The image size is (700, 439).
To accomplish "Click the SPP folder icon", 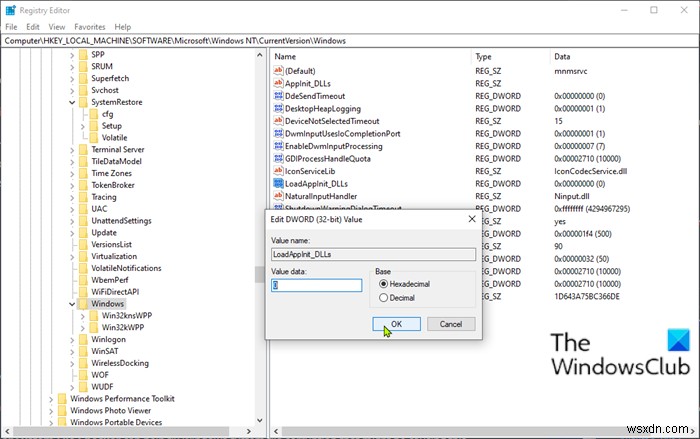I will pos(83,54).
